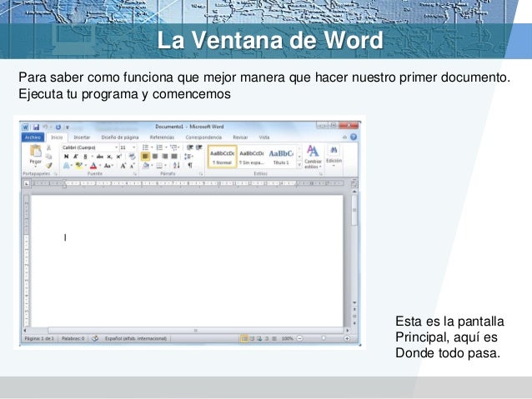Viewport: 532px width, 399px height.
Task: Clear formatting with the eraser icon
Action: tap(133, 157)
